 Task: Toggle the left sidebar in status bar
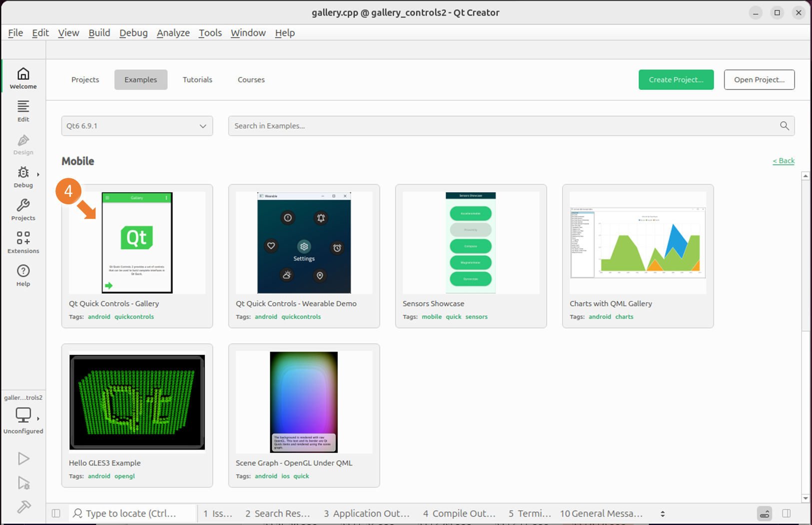coord(56,514)
